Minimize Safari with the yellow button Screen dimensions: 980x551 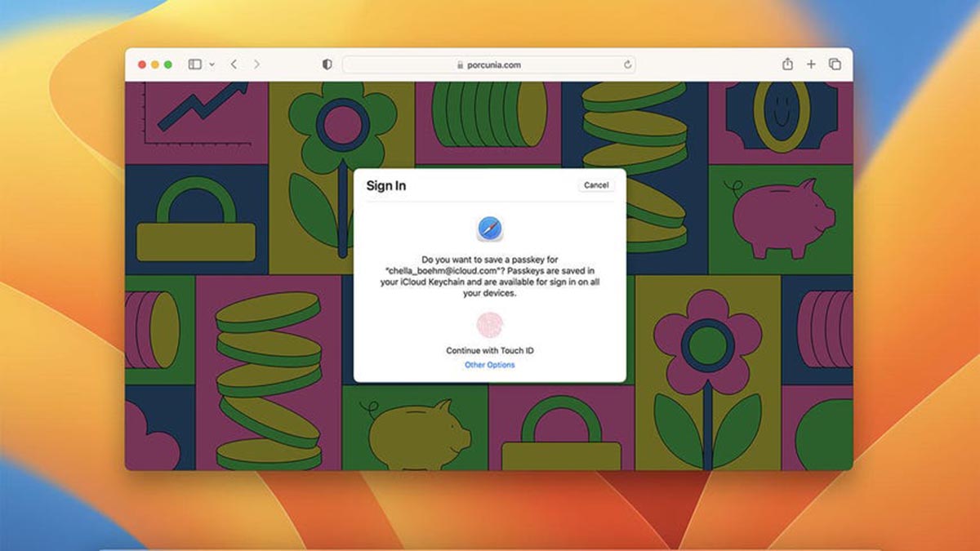[x=155, y=64]
